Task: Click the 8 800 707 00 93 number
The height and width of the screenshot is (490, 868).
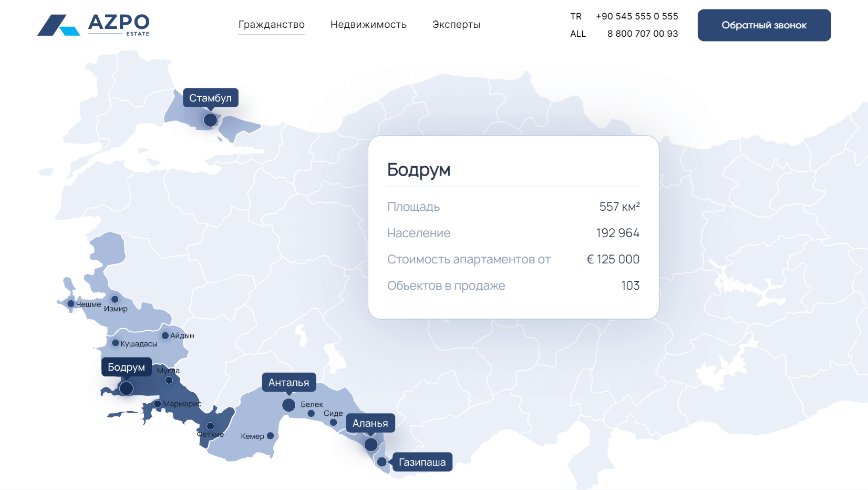Action: [x=642, y=34]
